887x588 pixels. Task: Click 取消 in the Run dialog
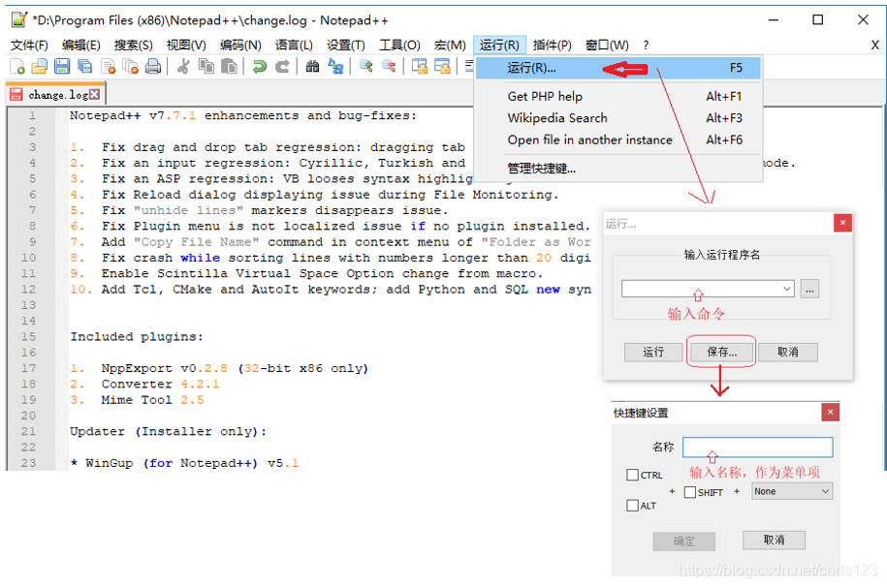point(787,353)
